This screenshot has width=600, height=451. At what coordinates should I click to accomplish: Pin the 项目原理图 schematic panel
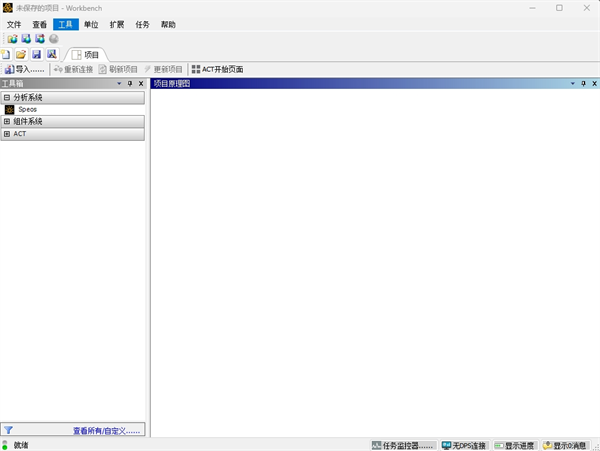pos(583,84)
